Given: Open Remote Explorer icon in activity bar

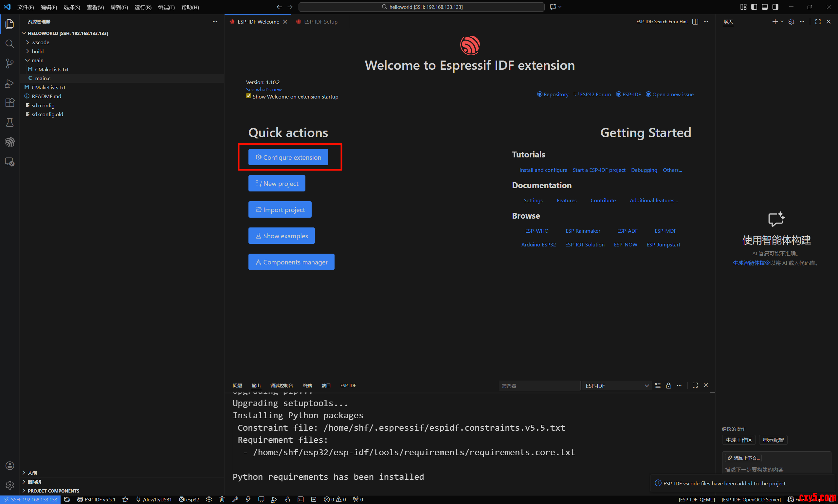Looking at the screenshot, I should tap(9, 162).
